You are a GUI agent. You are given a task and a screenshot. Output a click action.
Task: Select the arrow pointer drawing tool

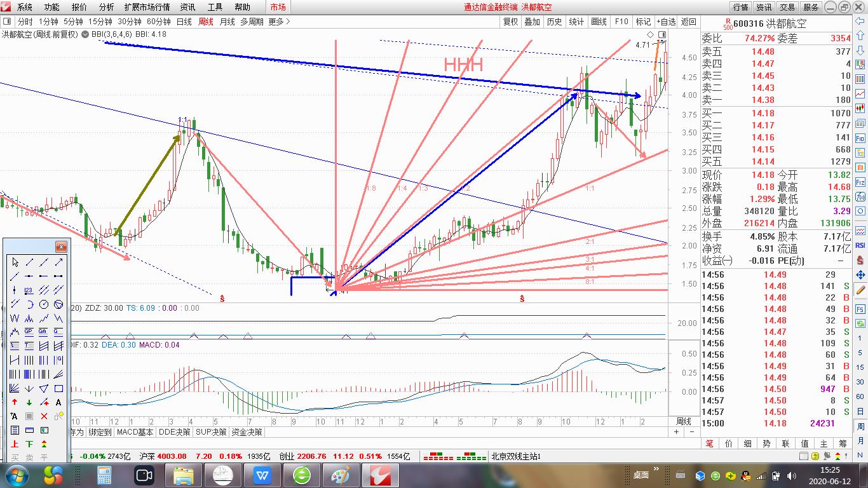point(15,262)
